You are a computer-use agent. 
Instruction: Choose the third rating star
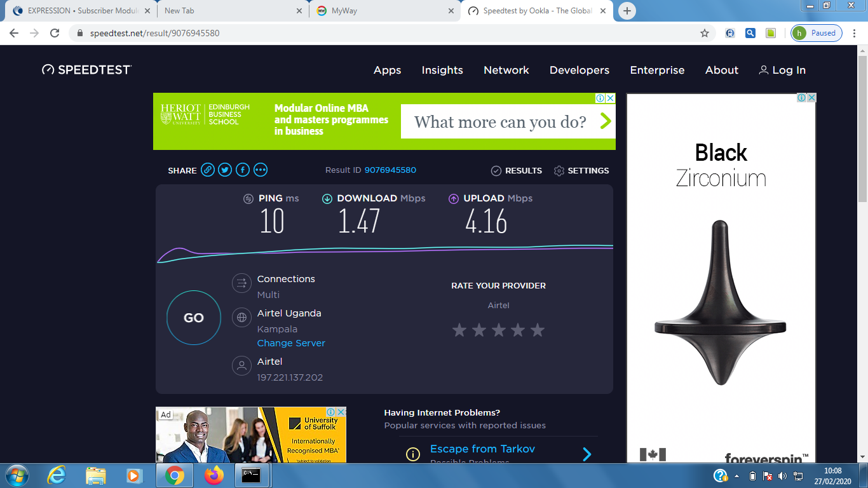click(499, 330)
